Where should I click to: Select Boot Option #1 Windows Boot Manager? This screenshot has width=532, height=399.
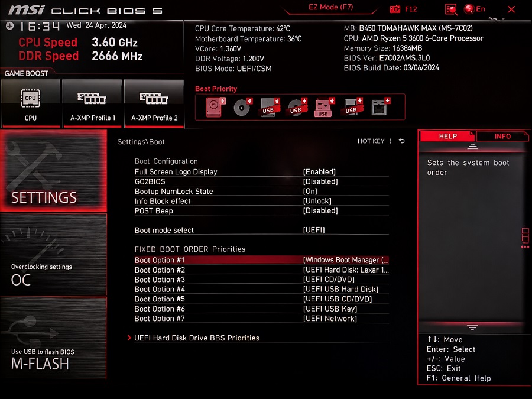[262, 260]
